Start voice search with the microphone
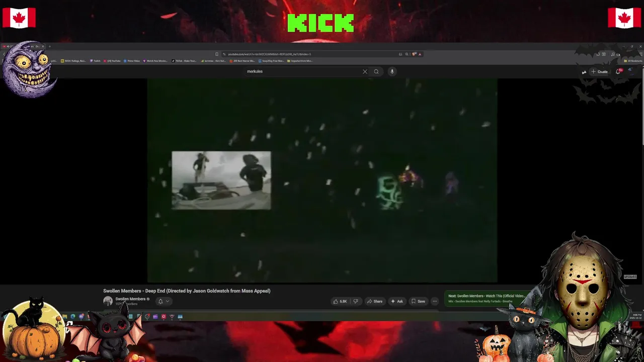 coord(392,71)
